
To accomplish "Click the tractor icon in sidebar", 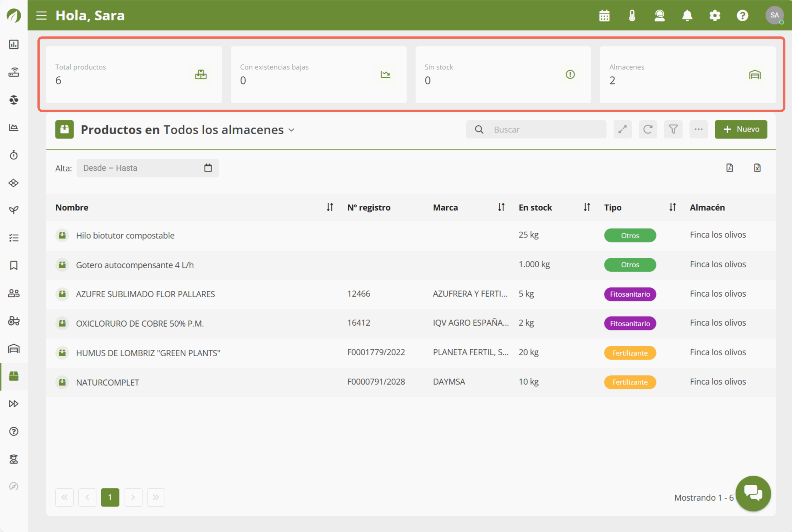I will (x=14, y=321).
